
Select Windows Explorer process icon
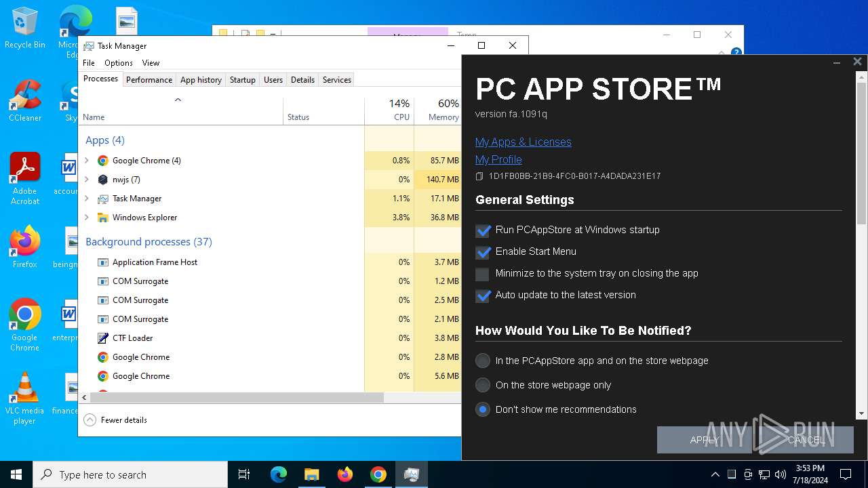click(103, 218)
